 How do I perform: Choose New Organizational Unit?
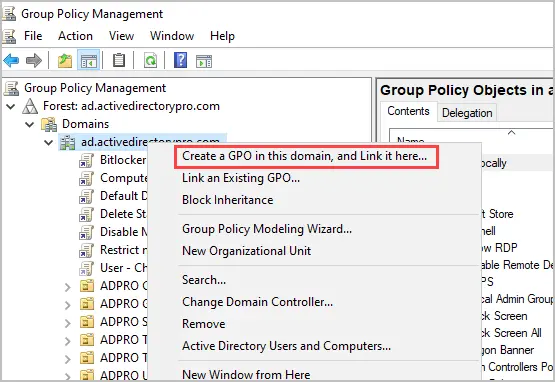coord(246,251)
